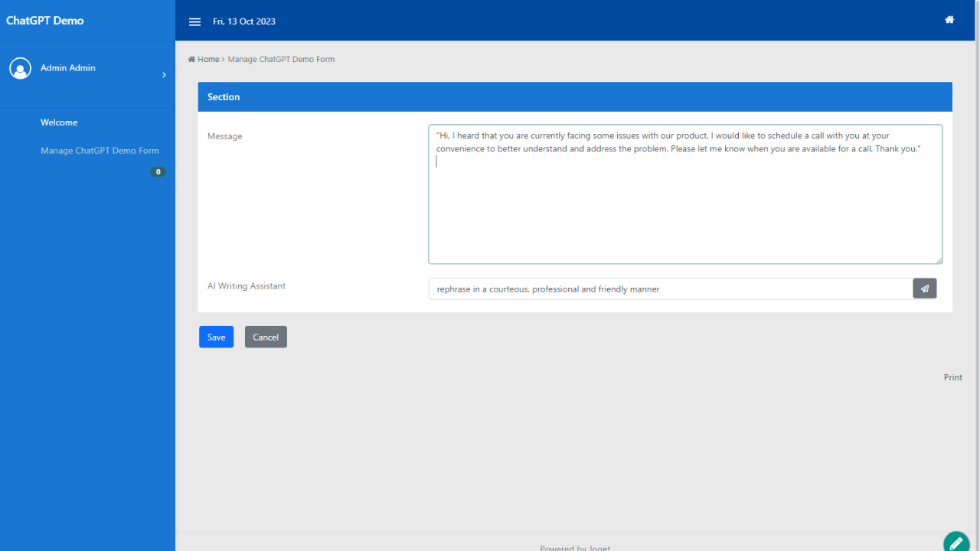Click the Print link
Screen dimensions: 980x551
click(952, 377)
